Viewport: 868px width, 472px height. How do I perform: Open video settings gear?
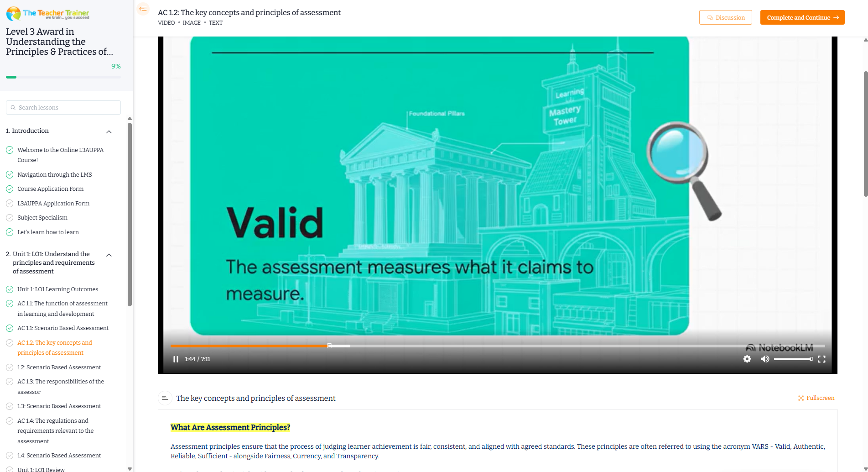747,359
